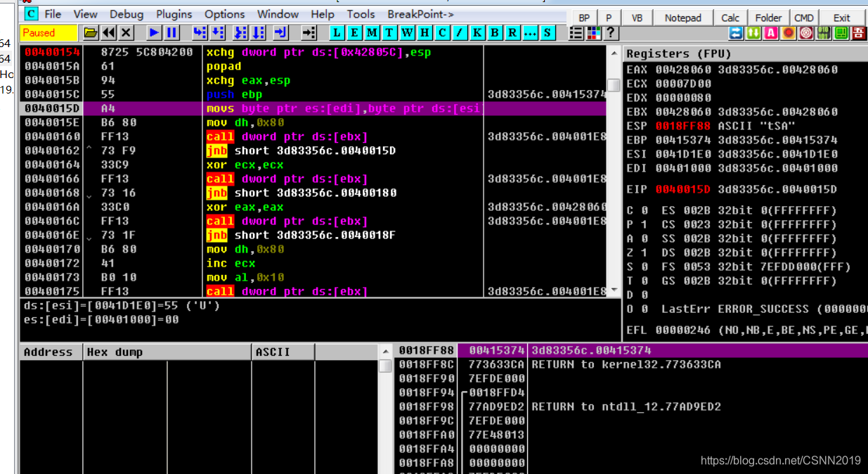Open the CPU C button
Screen dimensions: 868x474
[x=442, y=32]
